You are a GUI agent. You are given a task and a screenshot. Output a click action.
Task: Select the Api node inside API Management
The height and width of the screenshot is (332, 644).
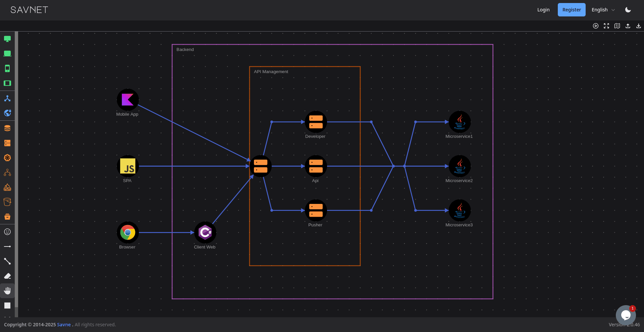[x=315, y=166]
